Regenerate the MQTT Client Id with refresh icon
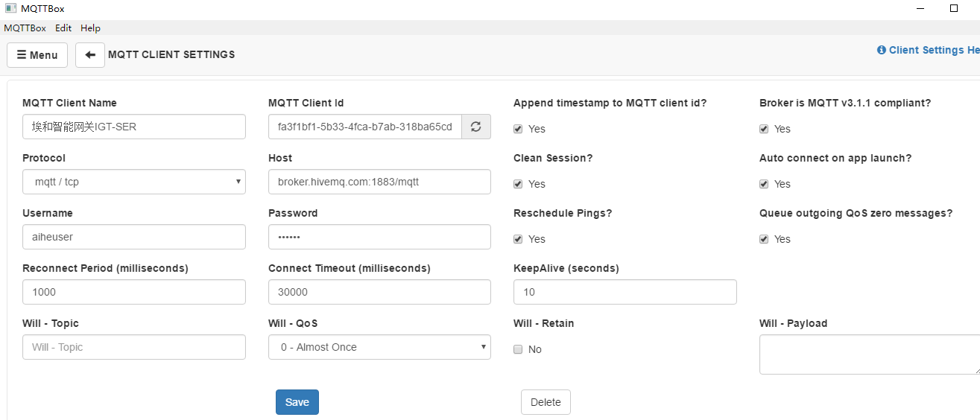The height and width of the screenshot is (420, 980). tap(476, 127)
